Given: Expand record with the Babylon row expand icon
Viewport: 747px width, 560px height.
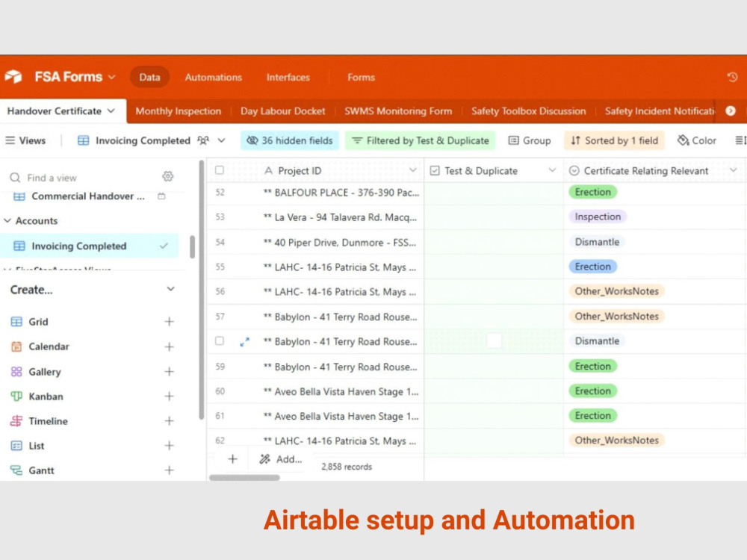Looking at the screenshot, I should pyautogui.click(x=244, y=342).
